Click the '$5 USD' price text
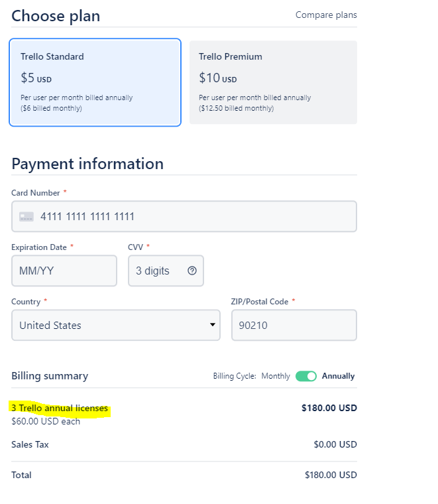438x504 pixels. click(x=36, y=78)
